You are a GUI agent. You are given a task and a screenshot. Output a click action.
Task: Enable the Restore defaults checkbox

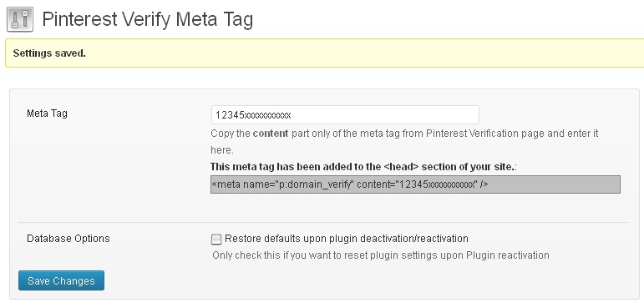click(216, 239)
